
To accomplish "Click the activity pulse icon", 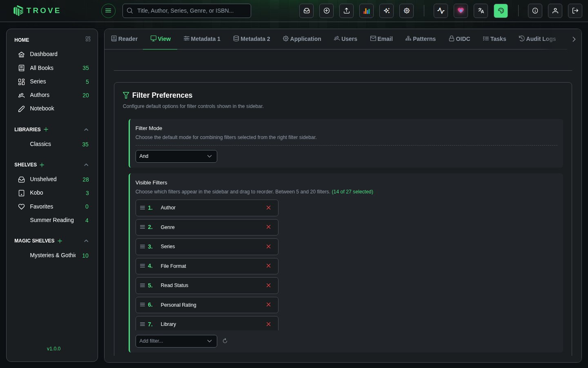I will (441, 11).
